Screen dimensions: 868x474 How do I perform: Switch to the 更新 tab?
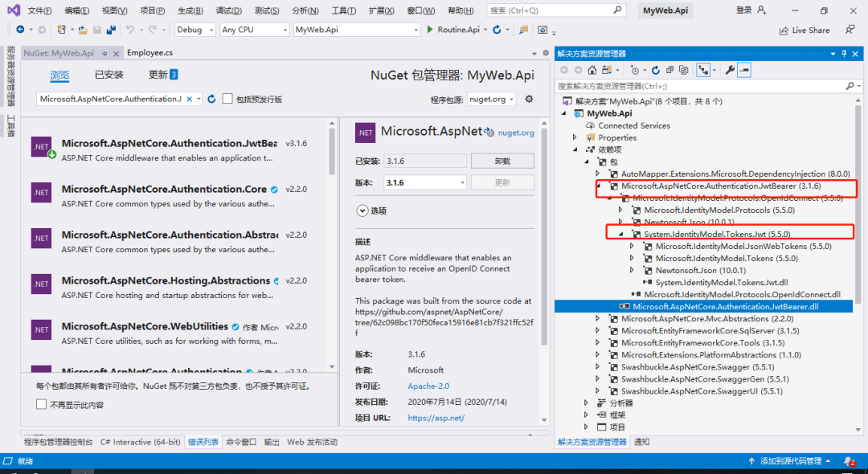162,75
